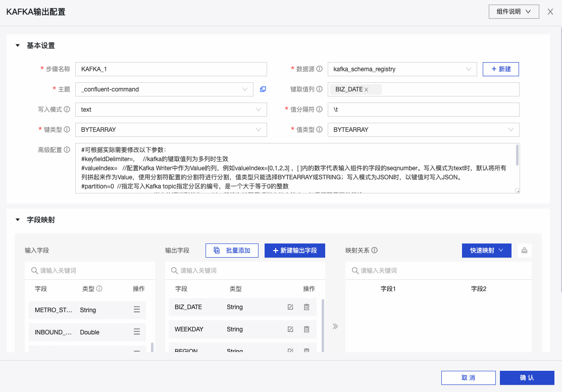Edit the BIZ_DATE output field
Screen dimensions: 562x392
coord(290,307)
